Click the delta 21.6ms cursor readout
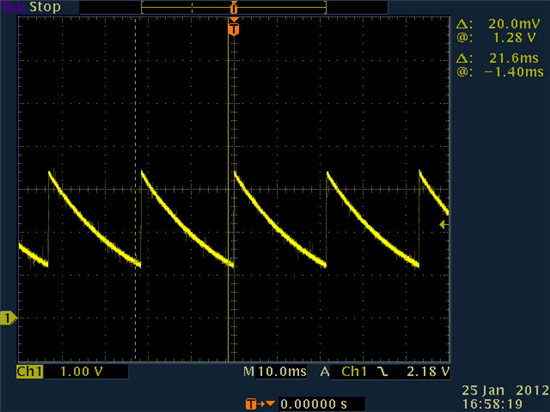 coord(497,58)
